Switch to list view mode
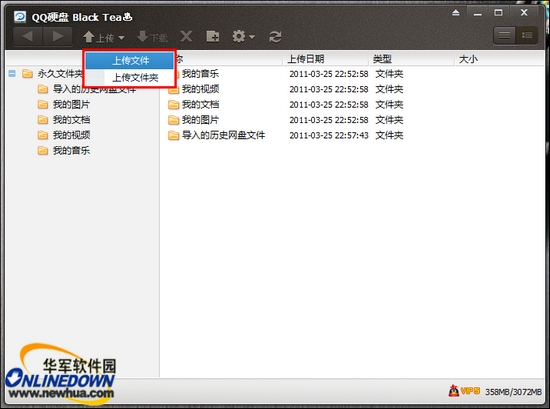The image size is (550, 409). point(504,35)
